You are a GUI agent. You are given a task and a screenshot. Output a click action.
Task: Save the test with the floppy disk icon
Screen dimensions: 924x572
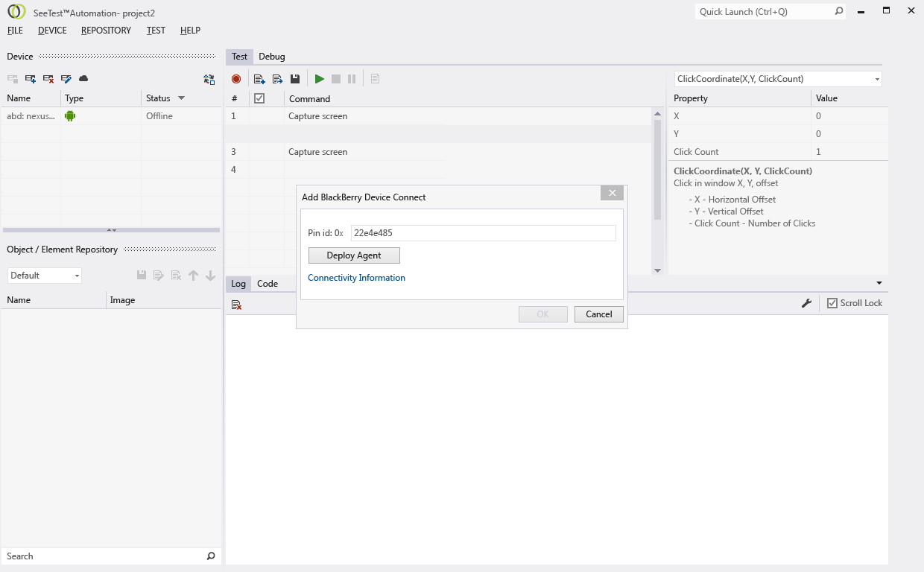tap(295, 79)
